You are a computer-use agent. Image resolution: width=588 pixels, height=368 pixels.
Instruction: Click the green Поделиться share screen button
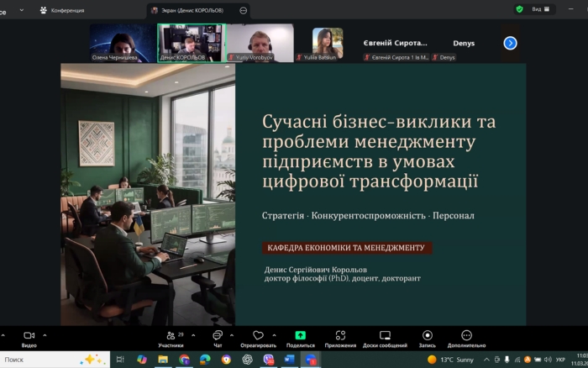coord(300,336)
